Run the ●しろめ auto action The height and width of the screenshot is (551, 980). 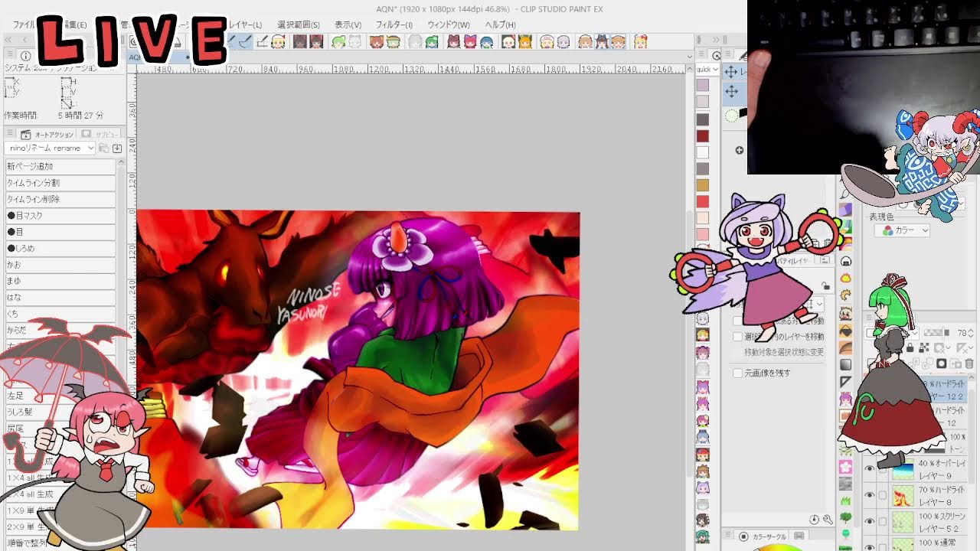coord(60,248)
